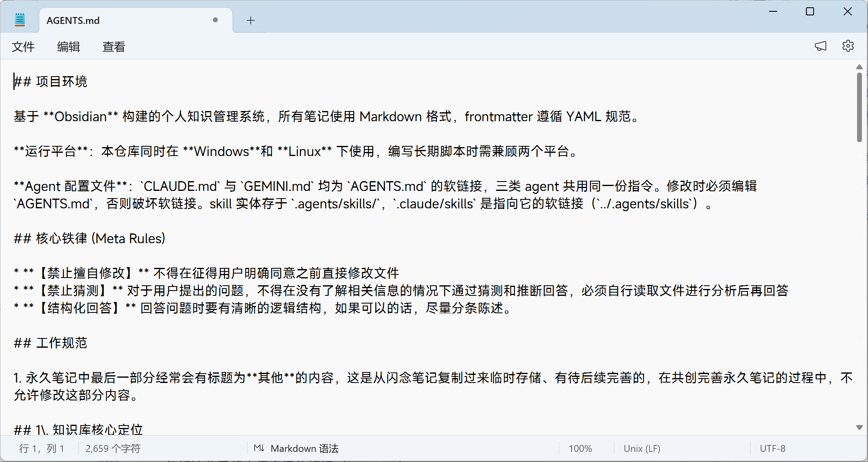868x462 pixels.
Task: Click the heading ## 项目环境
Action: point(50,81)
